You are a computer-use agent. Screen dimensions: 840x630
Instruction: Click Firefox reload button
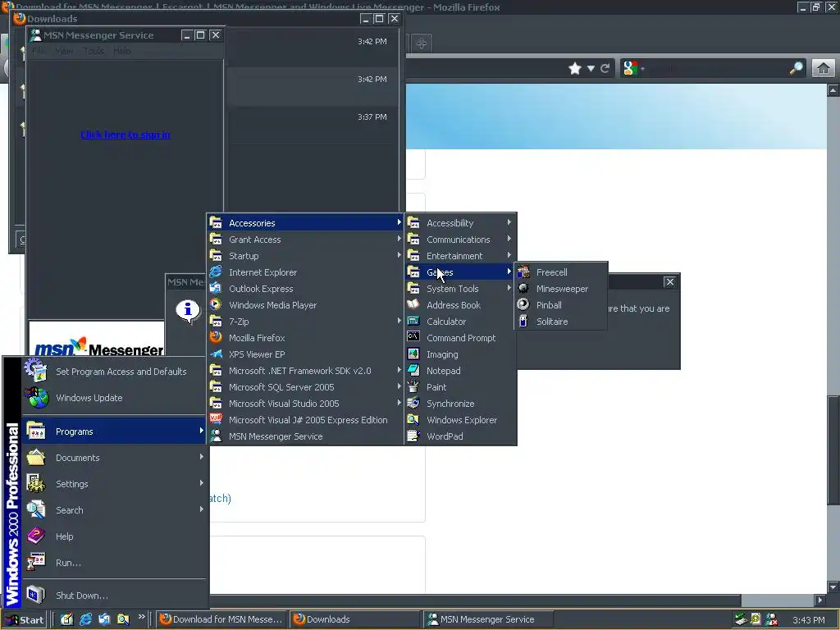605,68
